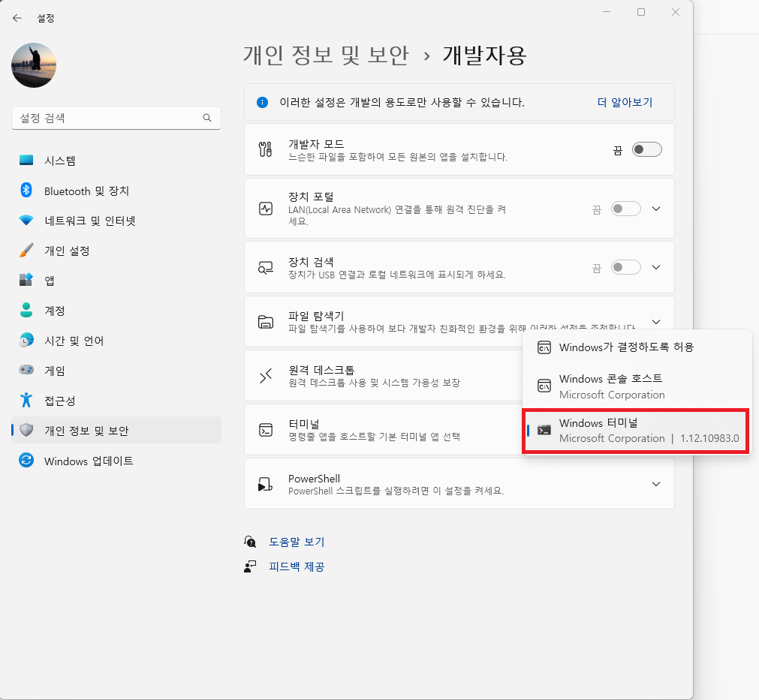Open 계정 settings in the sidebar
This screenshot has height=700, width=759.
[x=116, y=311]
